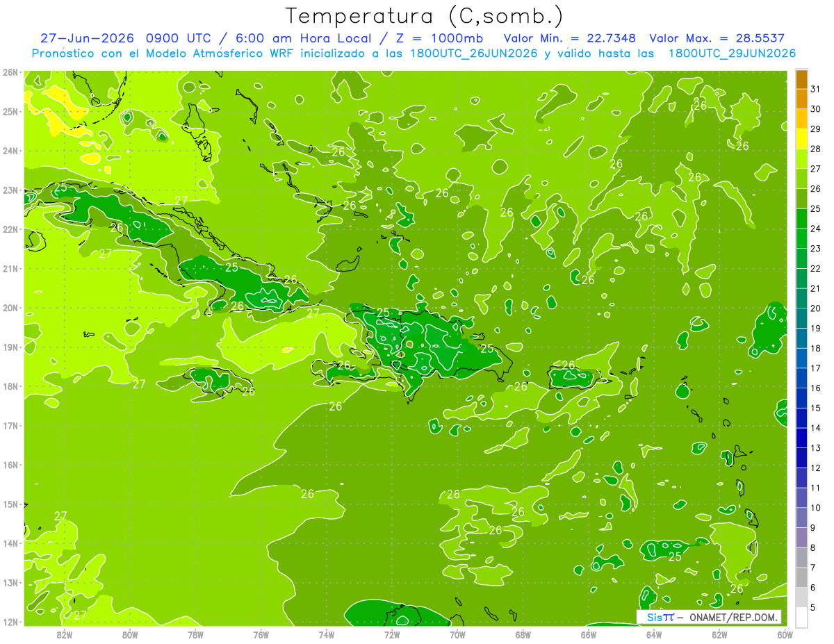Click the "25N" latitude axis label
834x644 pixels.
tap(10, 111)
